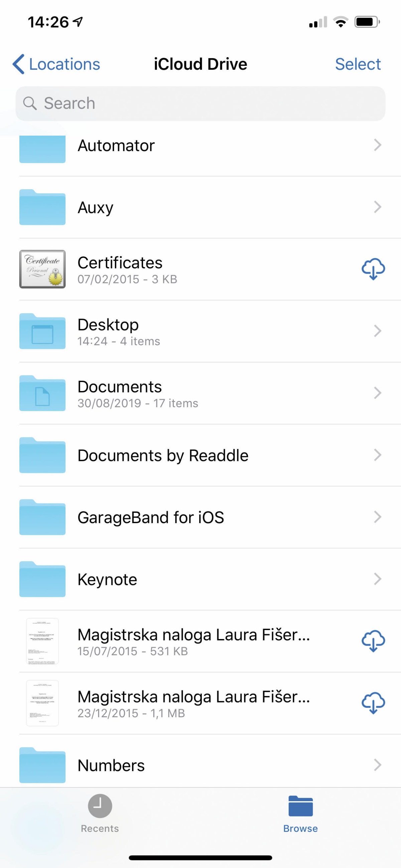Image resolution: width=401 pixels, height=868 pixels.
Task: Expand the Keynote row chevron
Action: click(x=378, y=579)
